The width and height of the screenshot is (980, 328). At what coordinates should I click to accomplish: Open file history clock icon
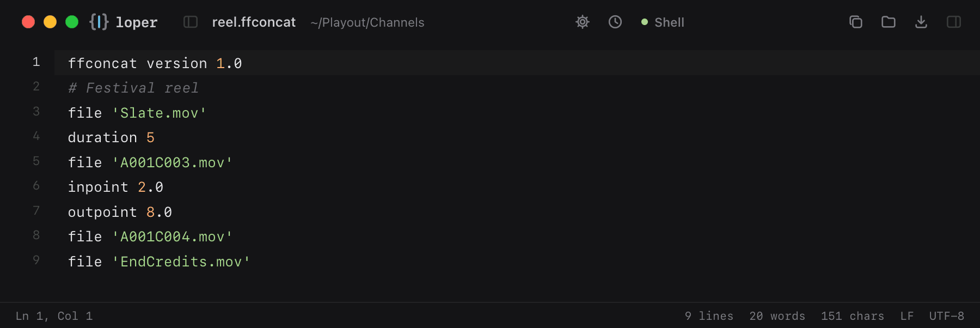[615, 22]
